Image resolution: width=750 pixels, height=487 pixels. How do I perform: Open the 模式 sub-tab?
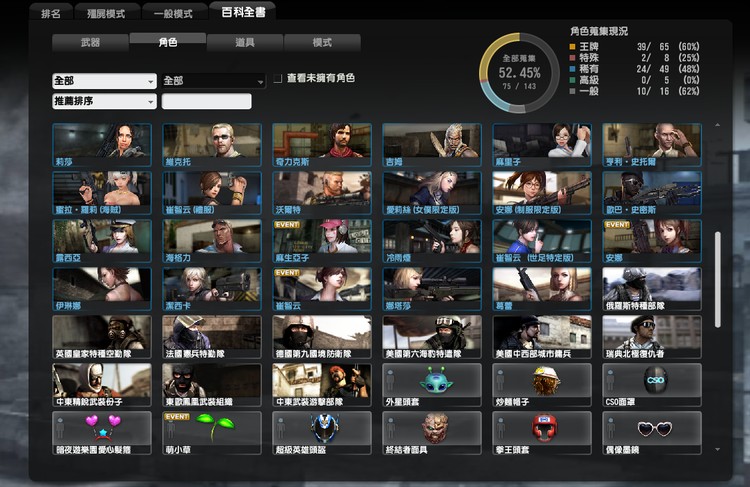tap(322, 43)
